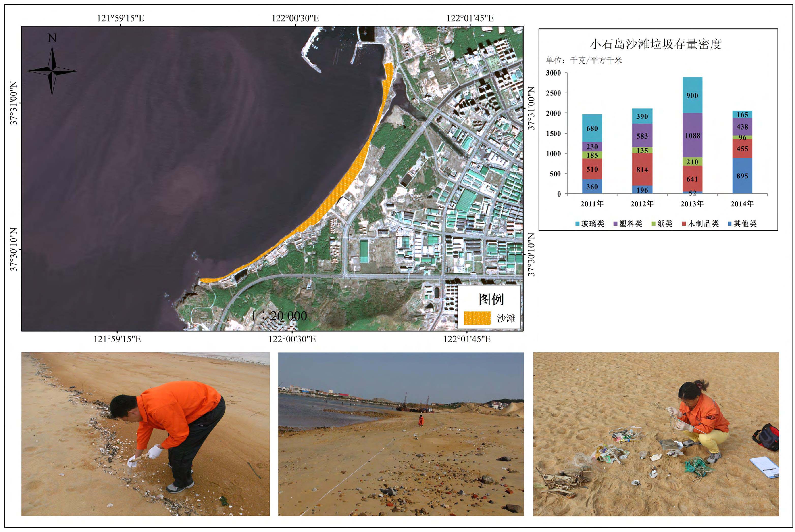This screenshot has width=795, height=532.
Task: Click the 185 paper value in 2011 bar
Action: [592, 155]
